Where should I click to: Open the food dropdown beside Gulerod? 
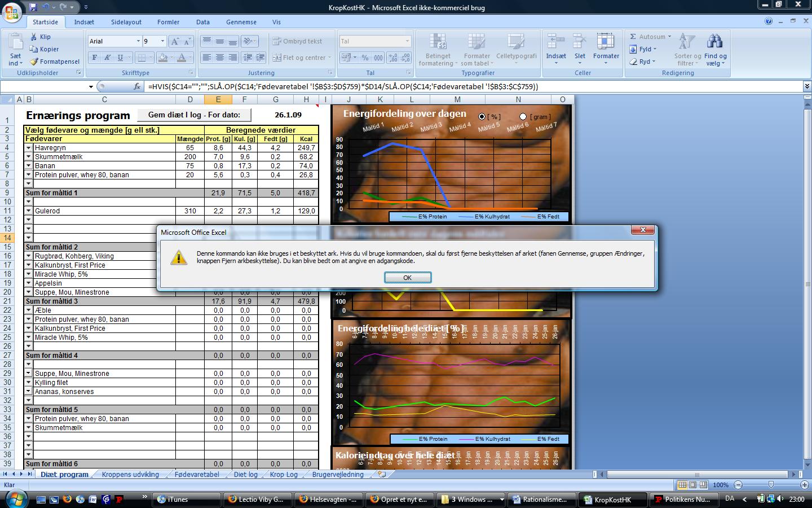[28, 211]
